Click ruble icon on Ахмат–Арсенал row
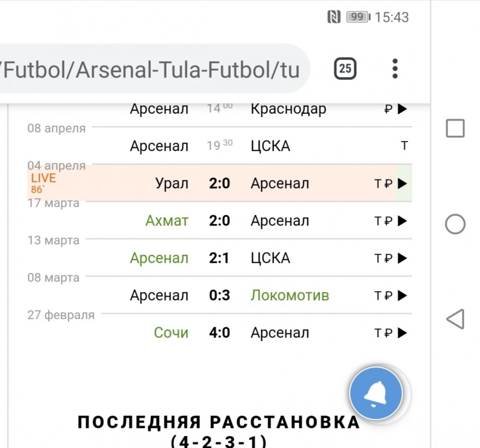 389,221
